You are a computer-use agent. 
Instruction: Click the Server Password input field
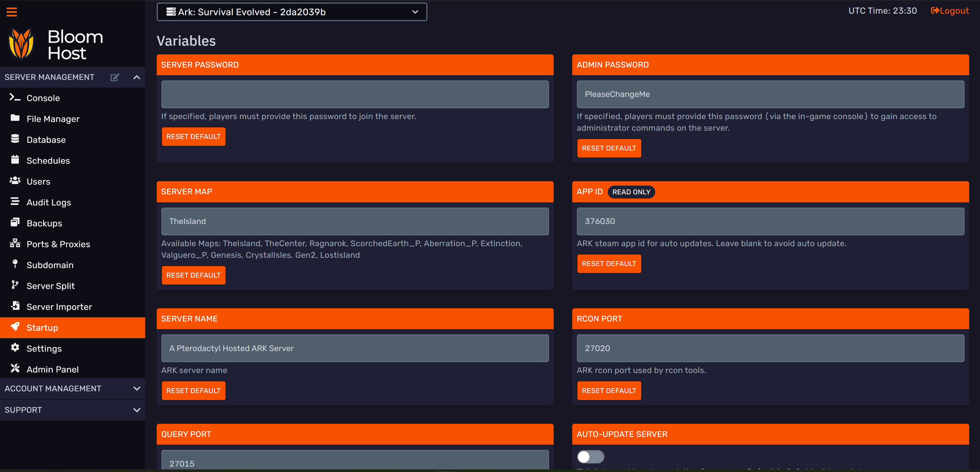pos(355,94)
